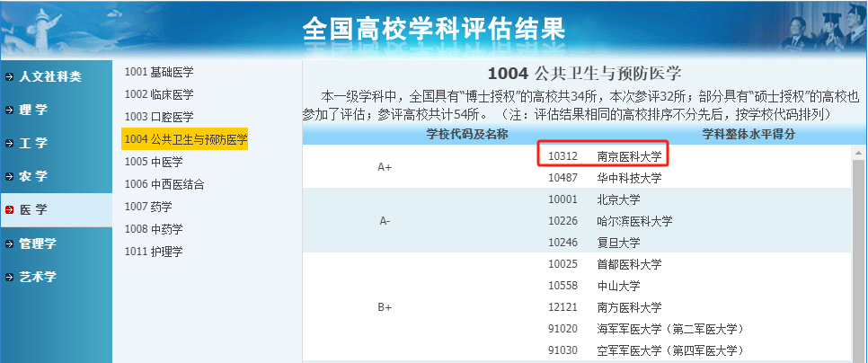
Task: Click the 学科整体水平得分 column header
Action: click(748, 135)
